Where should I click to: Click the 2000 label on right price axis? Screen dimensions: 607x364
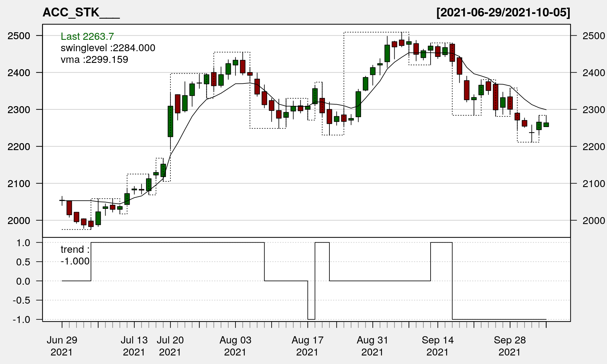tap(593, 221)
